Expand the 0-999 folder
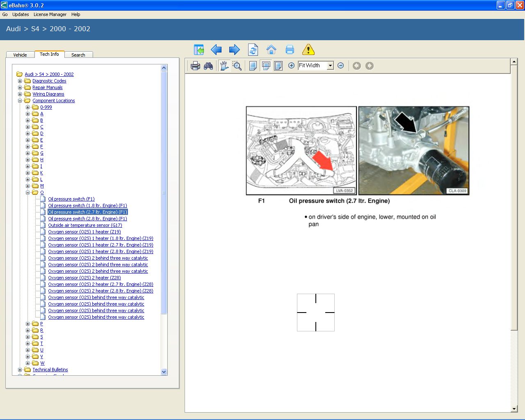Screen dimensions: 525x420 click(27, 107)
